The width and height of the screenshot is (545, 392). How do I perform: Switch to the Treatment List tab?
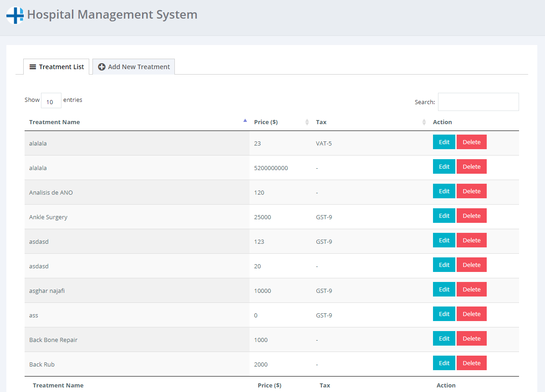(x=57, y=67)
